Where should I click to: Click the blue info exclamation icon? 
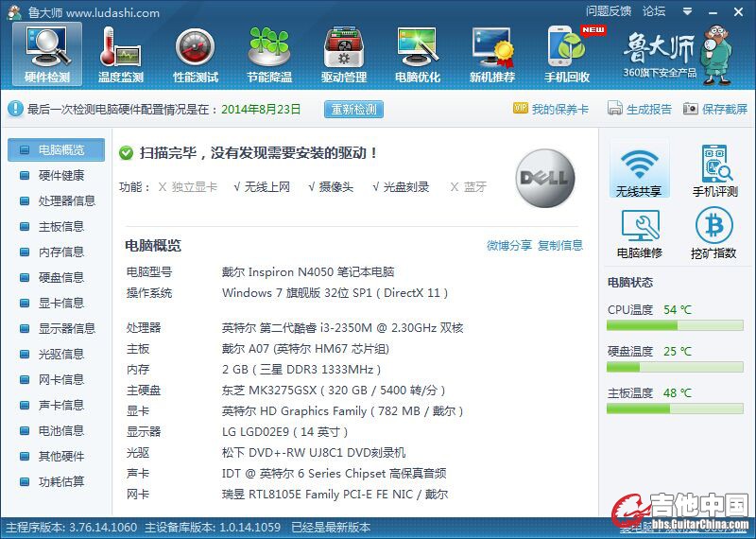pos(15,109)
